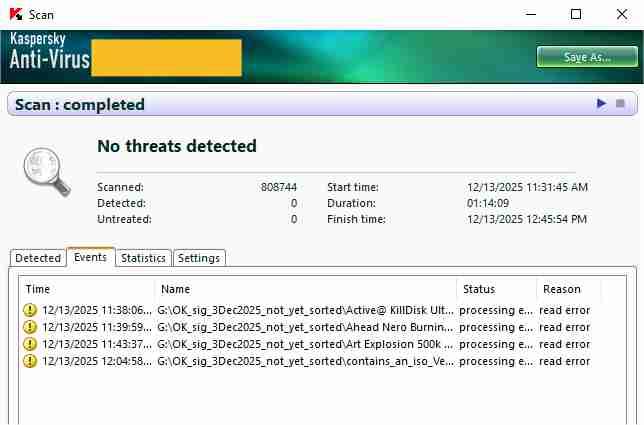The height and width of the screenshot is (425, 644).
Task: Click the magnifying glass scan icon
Action: [47, 171]
